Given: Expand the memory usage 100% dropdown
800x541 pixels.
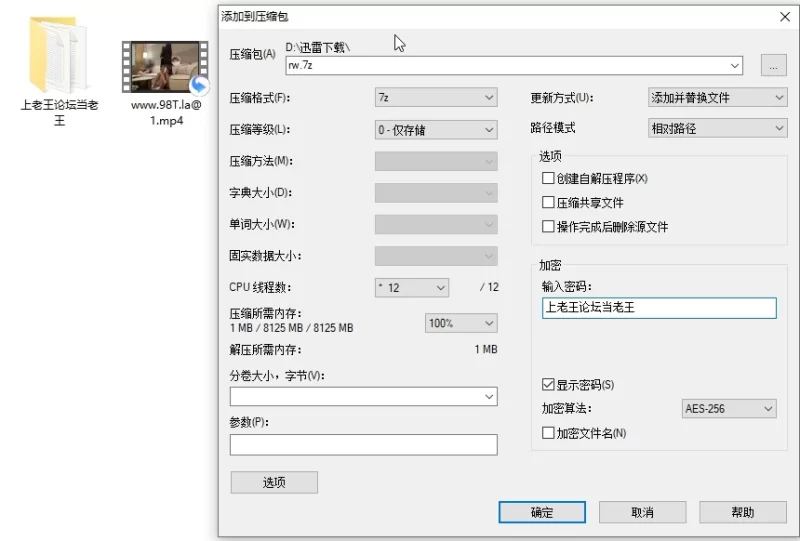Looking at the screenshot, I should 461,324.
